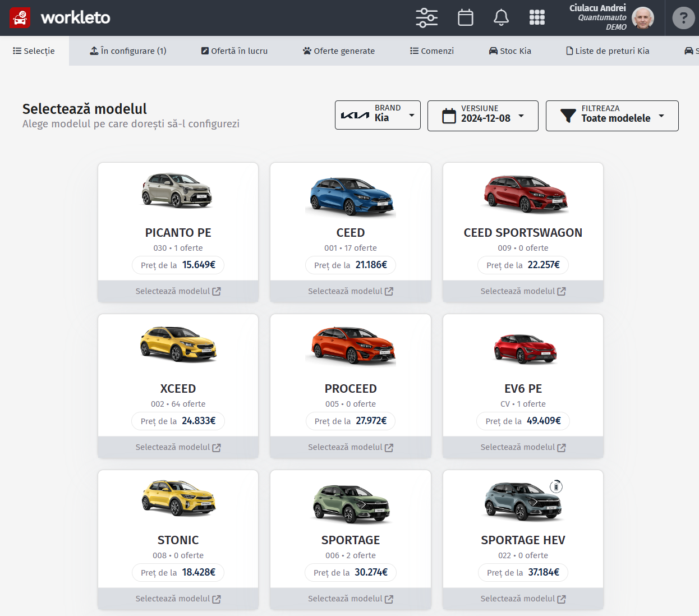
Task: Click external link icon on PICANTO PE card
Action: [x=217, y=292]
